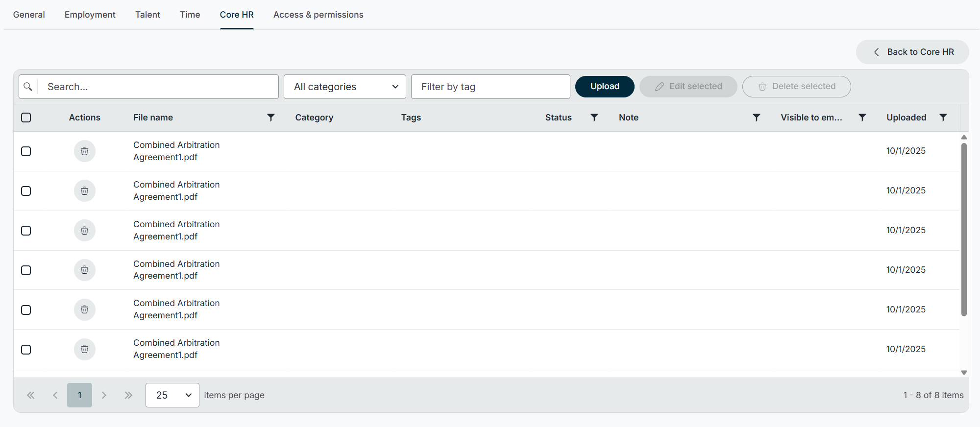Open the Time tab
This screenshot has height=427, width=980.
point(190,15)
